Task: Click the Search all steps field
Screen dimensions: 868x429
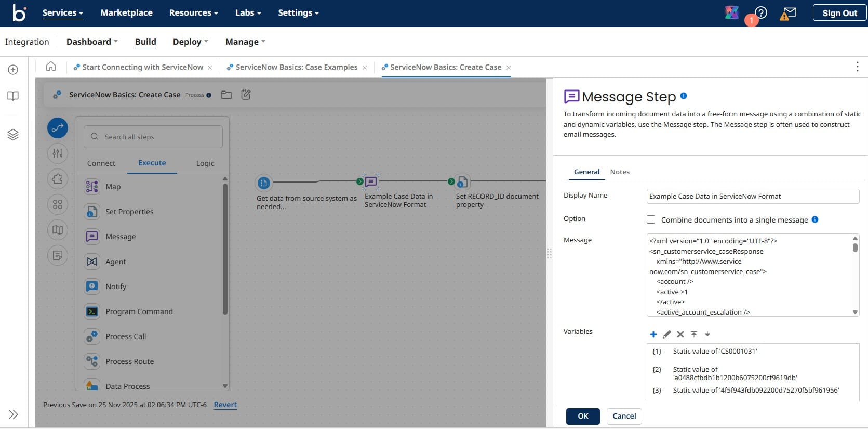Action: click(153, 137)
